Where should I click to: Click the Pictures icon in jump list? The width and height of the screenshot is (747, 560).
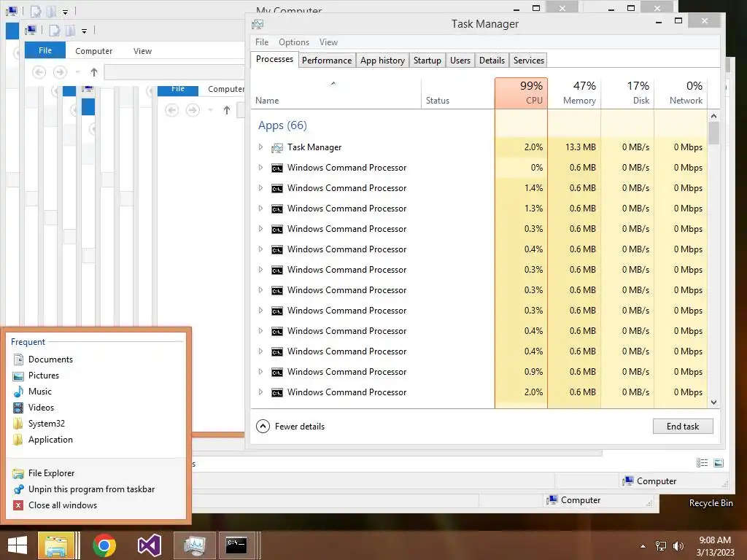18,376
